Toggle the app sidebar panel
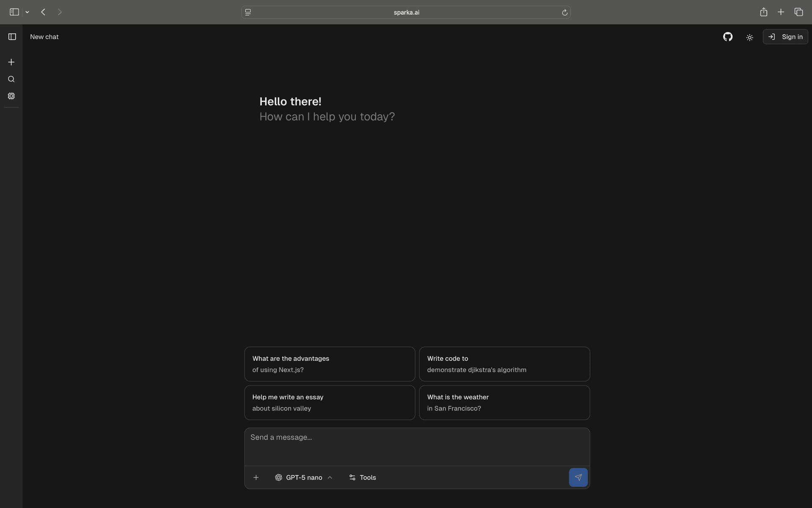This screenshot has height=508, width=812. click(x=12, y=37)
